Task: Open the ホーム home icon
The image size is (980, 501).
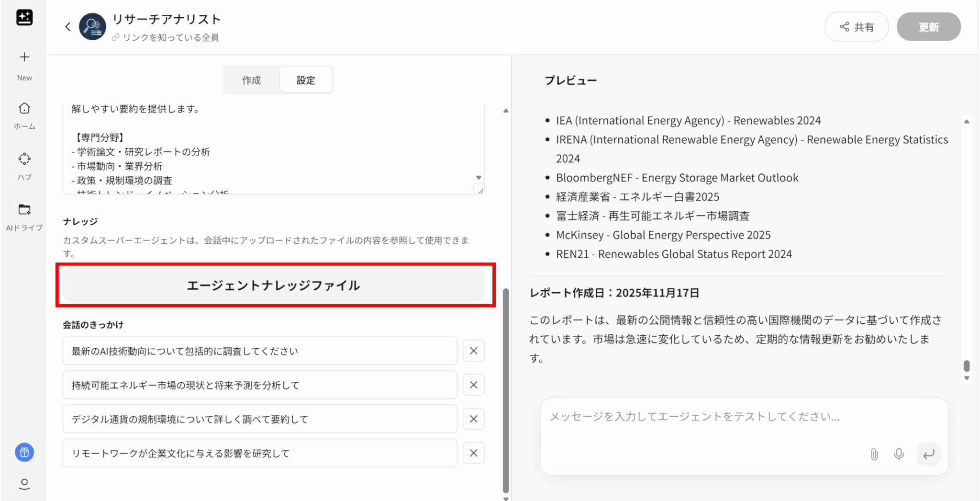Action: pyautogui.click(x=24, y=109)
